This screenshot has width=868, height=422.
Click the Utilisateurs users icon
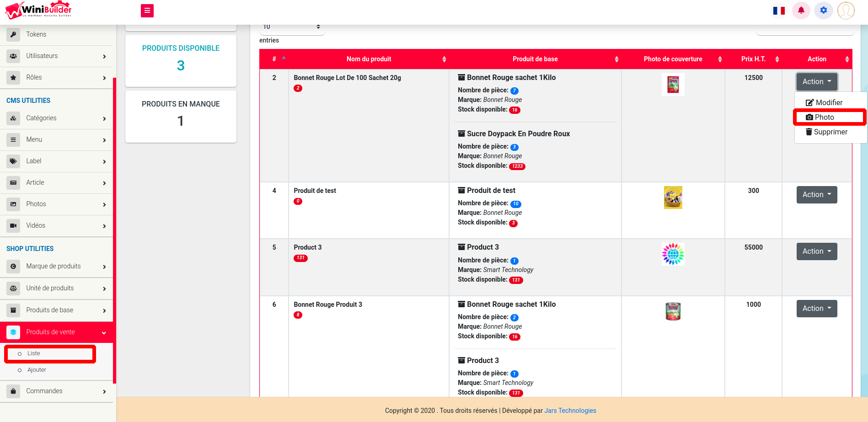[13, 56]
